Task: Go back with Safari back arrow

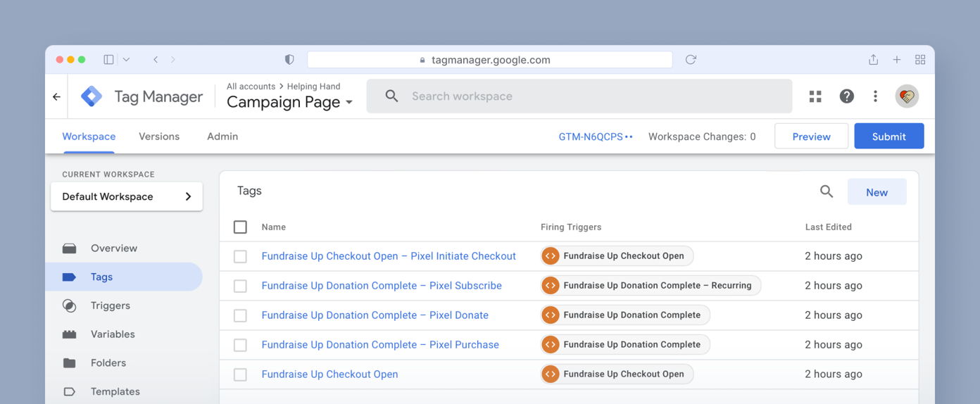Action: point(156,60)
